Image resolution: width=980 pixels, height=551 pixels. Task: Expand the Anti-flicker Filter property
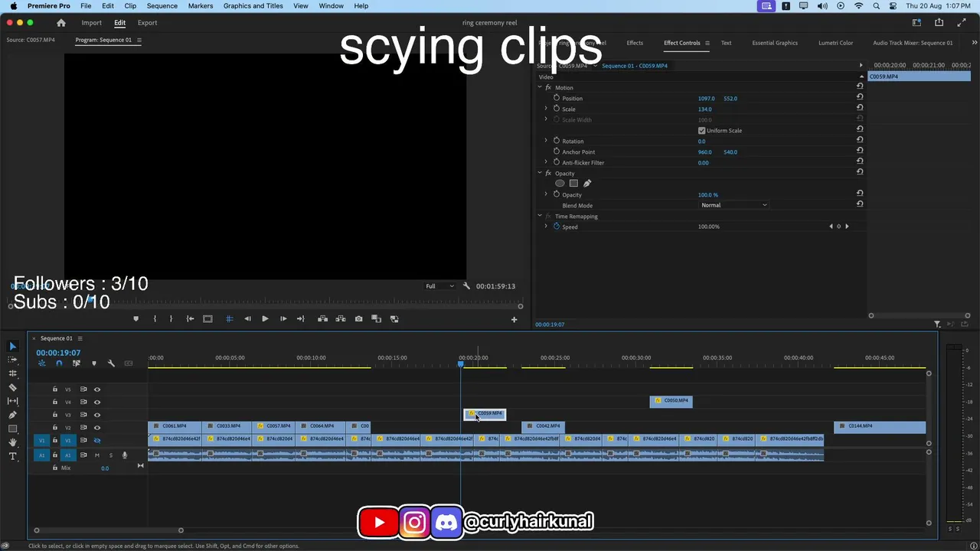[546, 162]
